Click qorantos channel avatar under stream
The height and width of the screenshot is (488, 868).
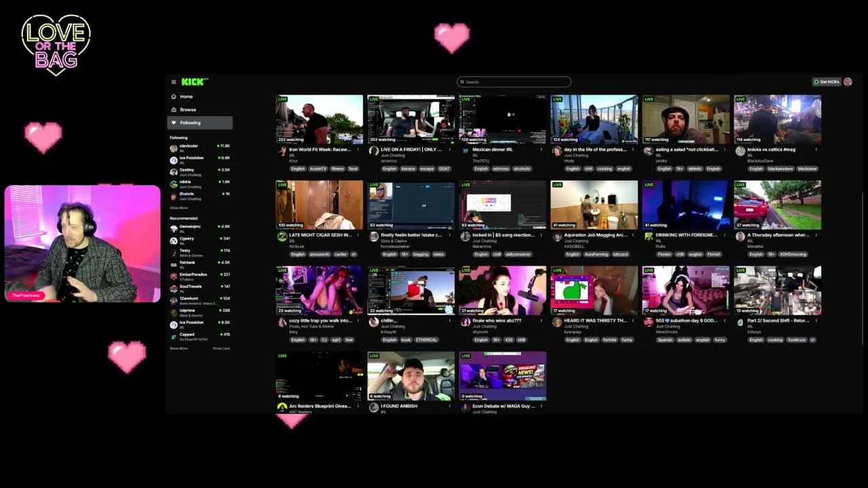374,151
